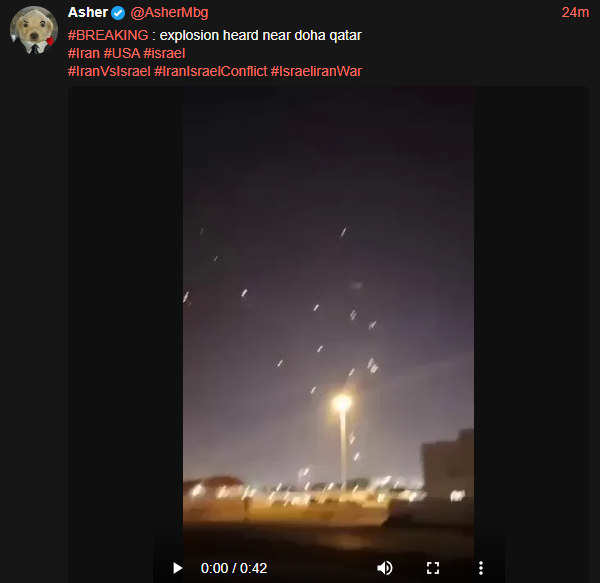
Task: Click Asher's blue verified badge
Action: click(x=118, y=13)
